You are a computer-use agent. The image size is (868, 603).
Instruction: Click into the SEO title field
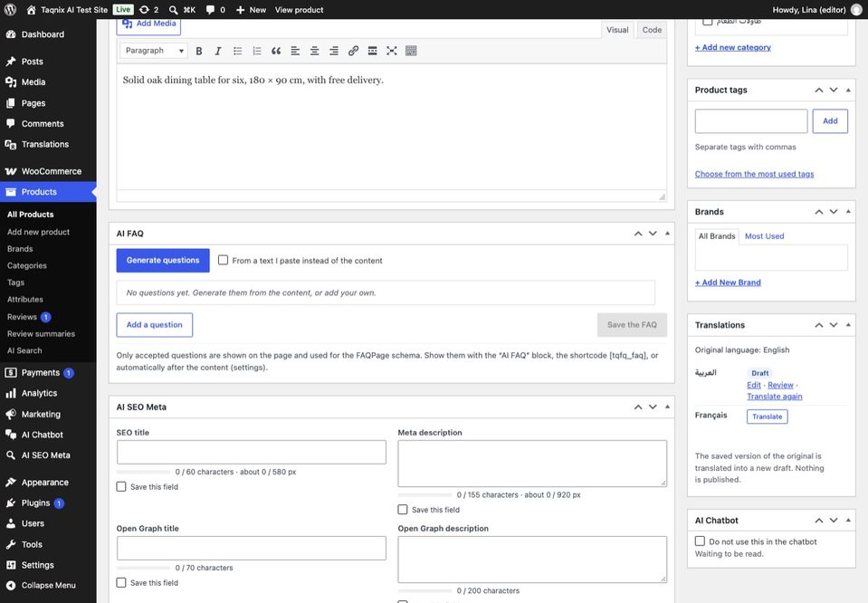pyautogui.click(x=252, y=453)
